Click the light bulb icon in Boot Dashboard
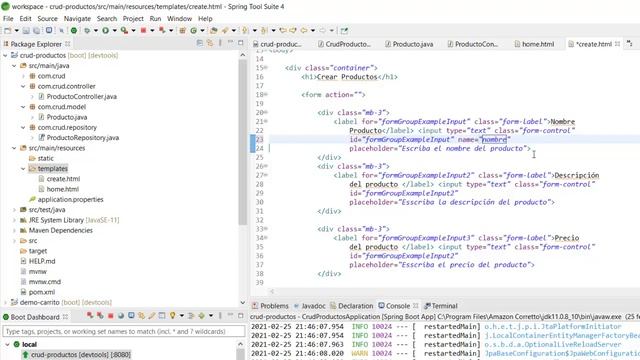Screen dimensions: 640x360 coord(173,316)
